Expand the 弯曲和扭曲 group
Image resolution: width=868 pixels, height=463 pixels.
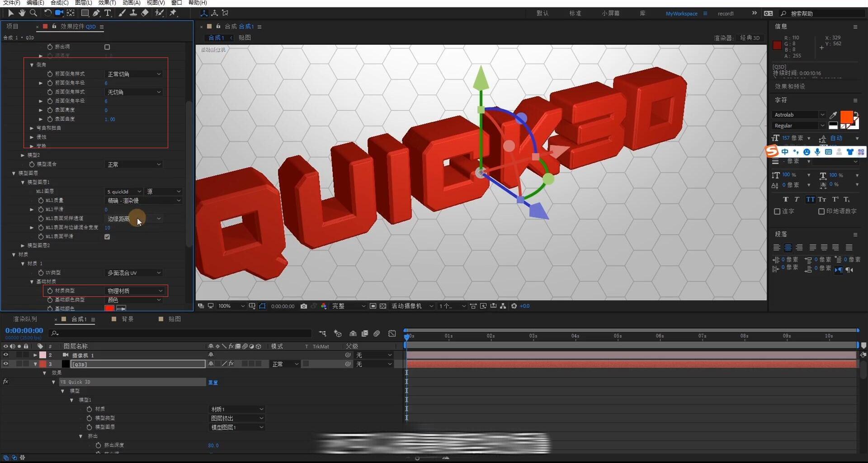[32, 128]
